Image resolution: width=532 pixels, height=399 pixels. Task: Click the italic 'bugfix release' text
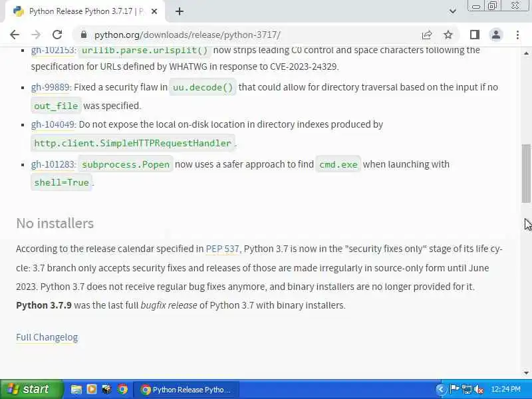(169, 305)
